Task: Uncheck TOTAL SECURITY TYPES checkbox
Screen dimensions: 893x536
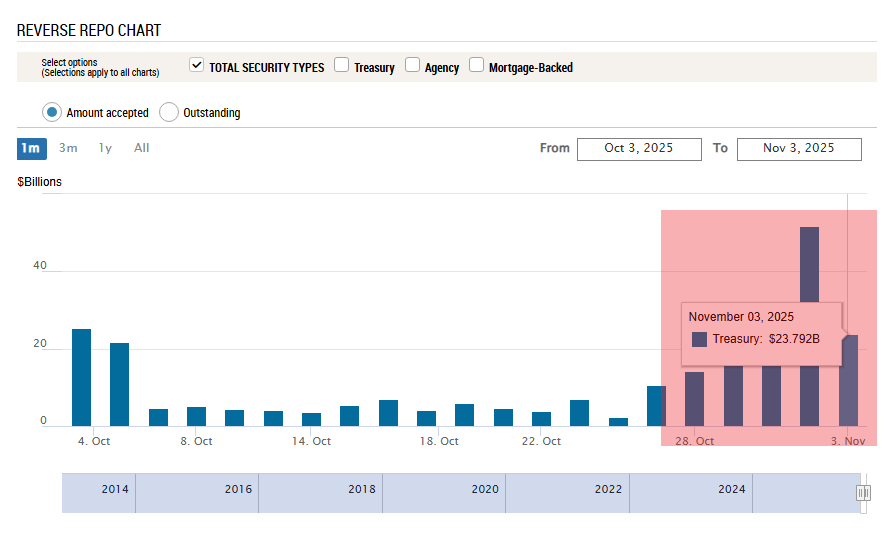Action: [197, 66]
